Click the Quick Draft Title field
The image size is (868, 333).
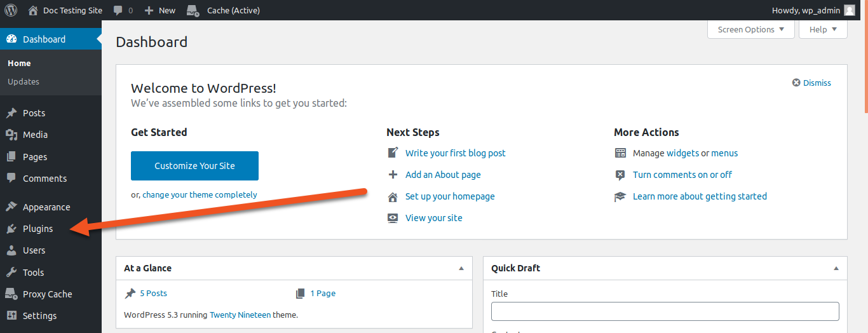[665, 311]
